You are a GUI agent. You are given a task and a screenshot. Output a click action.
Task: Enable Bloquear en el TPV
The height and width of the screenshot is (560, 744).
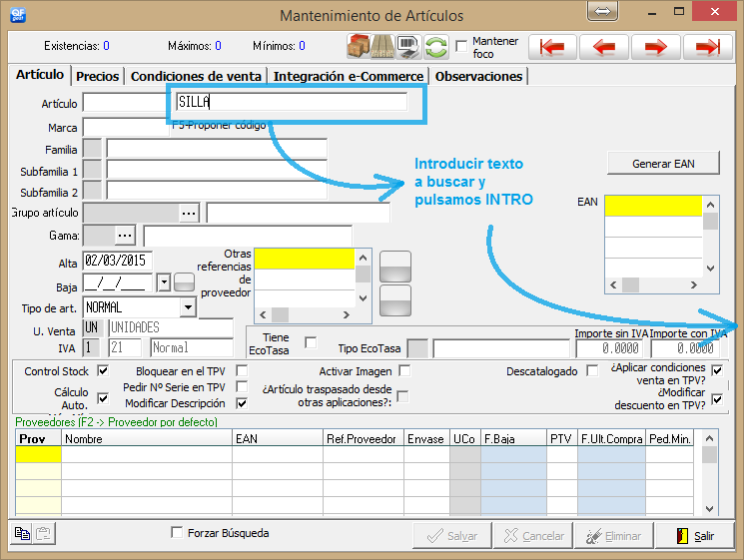pyautogui.click(x=242, y=370)
